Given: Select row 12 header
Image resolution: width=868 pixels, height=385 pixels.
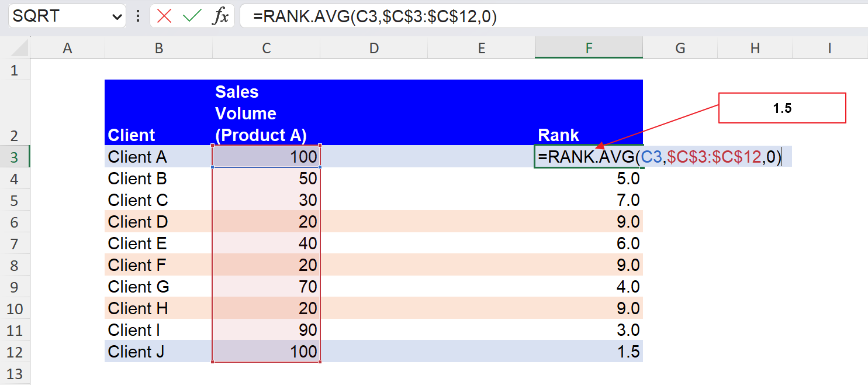Looking at the screenshot, I should click(x=15, y=352).
